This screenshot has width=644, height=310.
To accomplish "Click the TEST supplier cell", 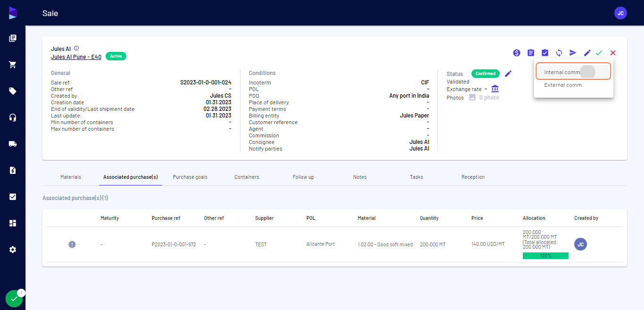I will [x=261, y=244].
